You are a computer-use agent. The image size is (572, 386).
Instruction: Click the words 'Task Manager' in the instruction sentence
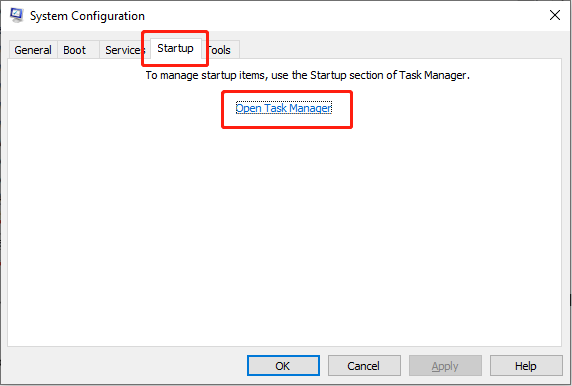pyautogui.click(x=432, y=75)
